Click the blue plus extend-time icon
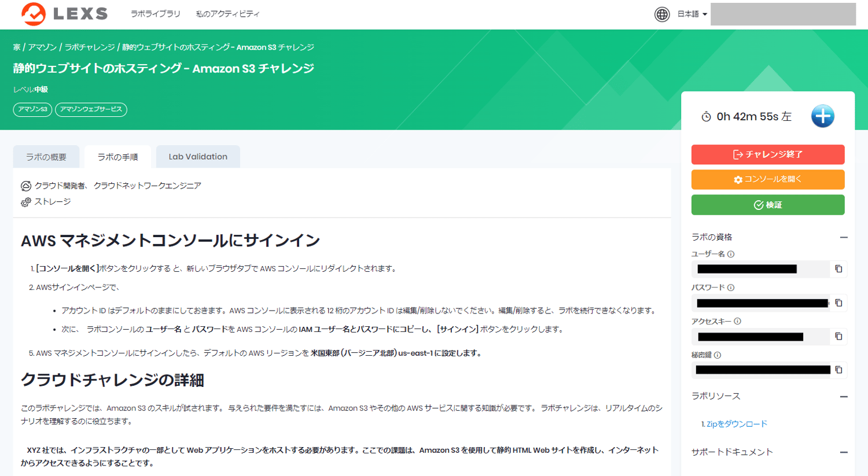This screenshot has width=868, height=476. pyautogui.click(x=822, y=116)
